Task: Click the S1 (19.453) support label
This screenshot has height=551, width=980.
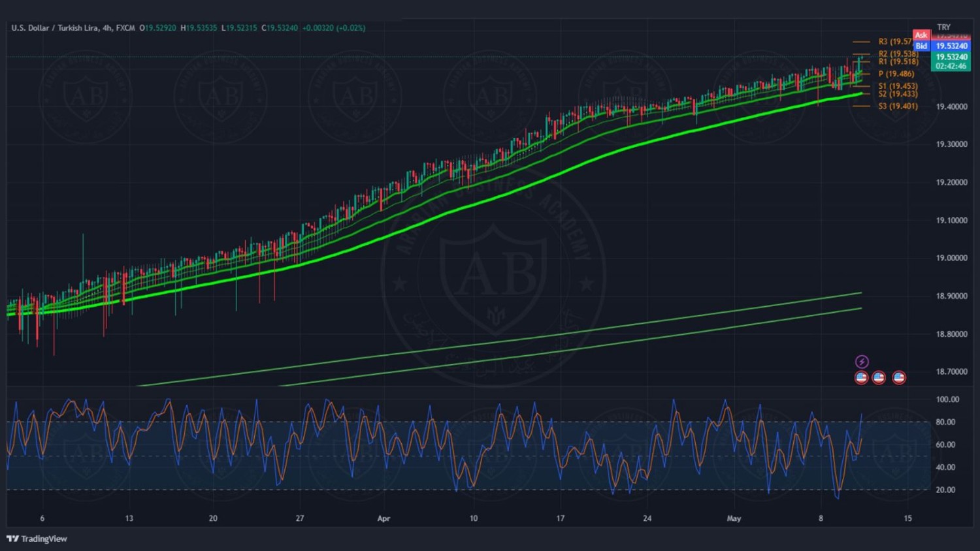Action: (x=898, y=86)
